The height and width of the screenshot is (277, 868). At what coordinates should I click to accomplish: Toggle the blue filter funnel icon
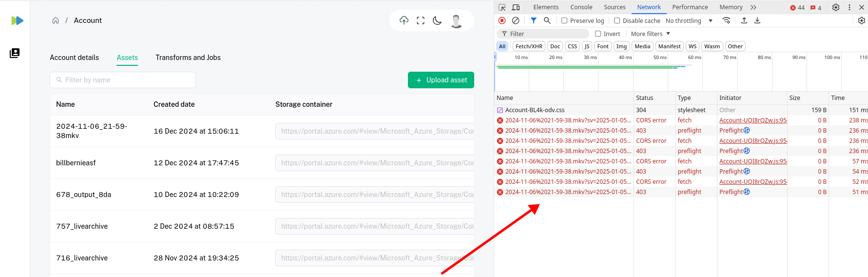534,20
